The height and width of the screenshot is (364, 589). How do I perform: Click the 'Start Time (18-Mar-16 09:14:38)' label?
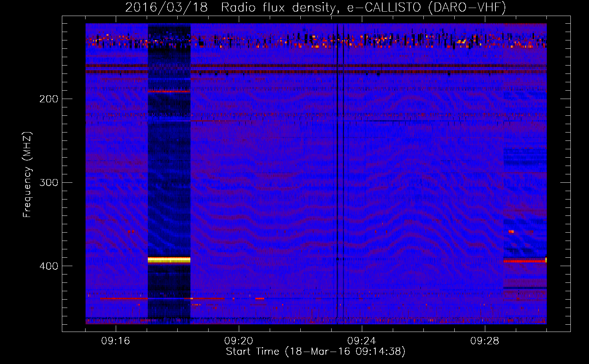pos(316,352)
